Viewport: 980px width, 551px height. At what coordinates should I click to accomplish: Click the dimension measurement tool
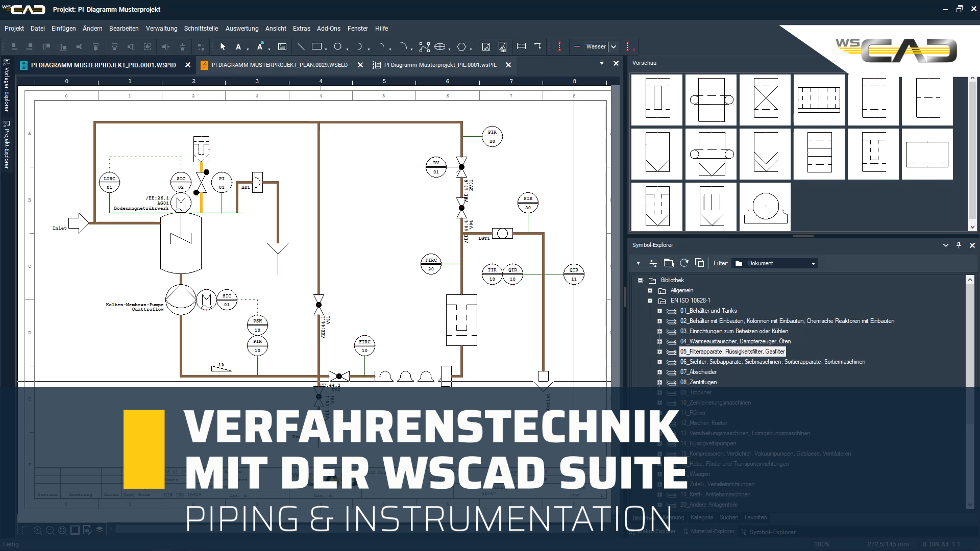coord(521,46)
